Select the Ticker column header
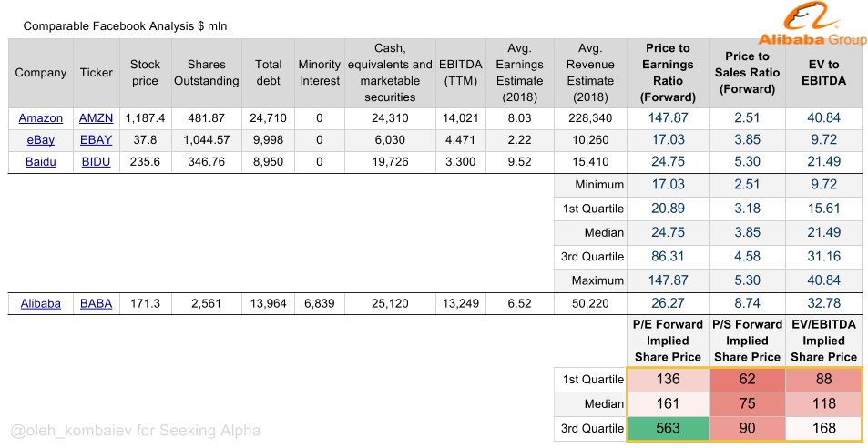The height and width of the screenshot is (448, 868). click(x=96, y=73)
